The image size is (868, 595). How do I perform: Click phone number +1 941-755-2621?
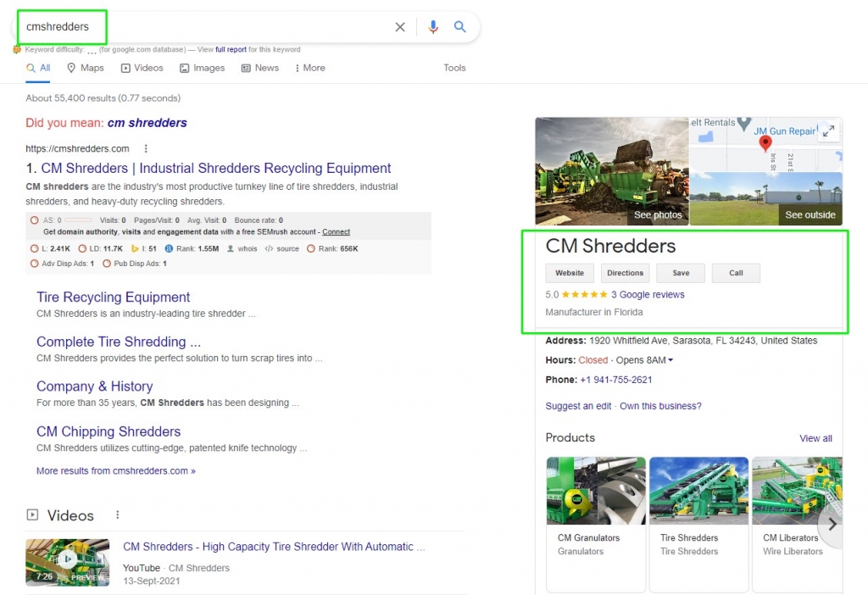tap(616, 380)
